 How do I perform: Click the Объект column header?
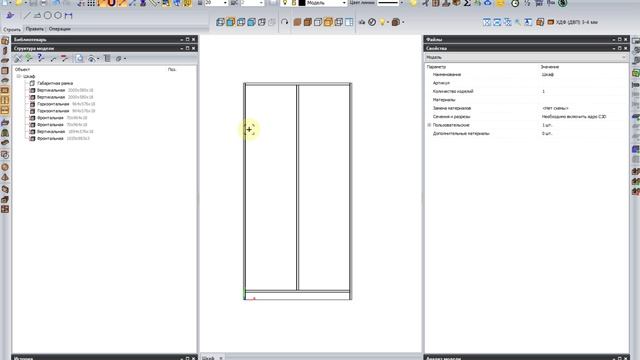click(x=22, y=69)
